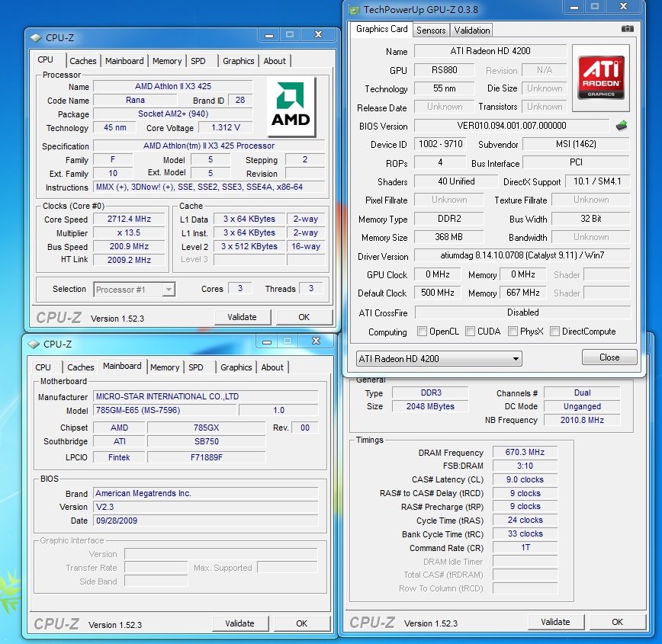Check the PhysX checkbox
Screen dimensions: 662x644
pyautogui.click(x=513, y=332)
